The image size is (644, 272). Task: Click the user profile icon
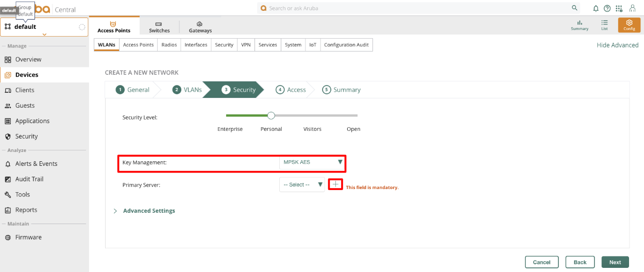pos(632,9)
